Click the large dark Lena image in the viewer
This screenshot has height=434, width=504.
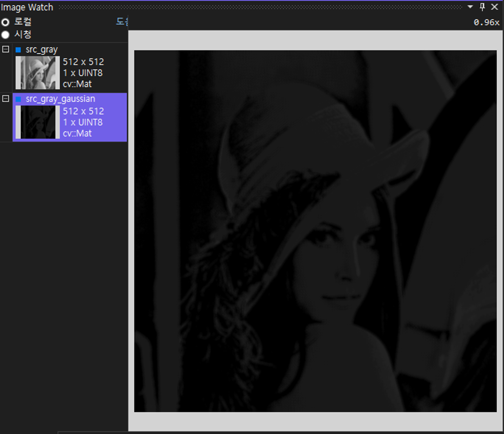tap(315, 231)
